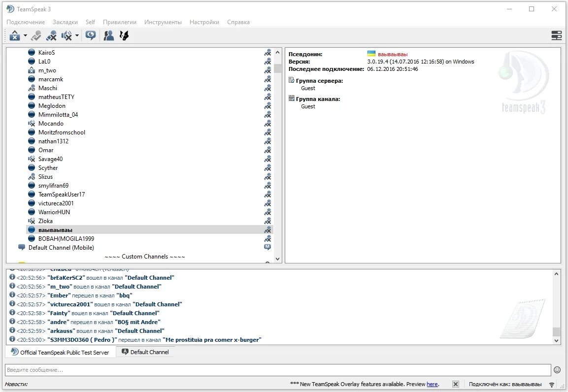Select user Moritzfromschool
568x392 pixels.
click(62, 132)
